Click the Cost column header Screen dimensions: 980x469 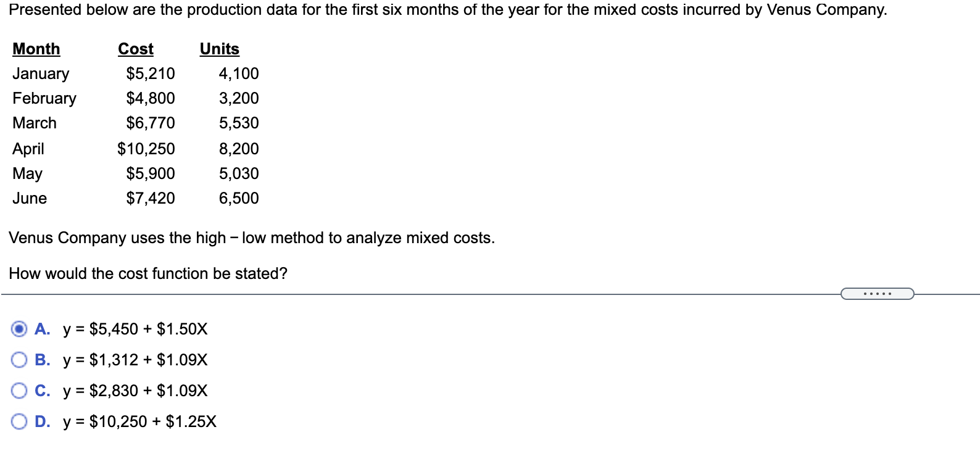[135, 49]
